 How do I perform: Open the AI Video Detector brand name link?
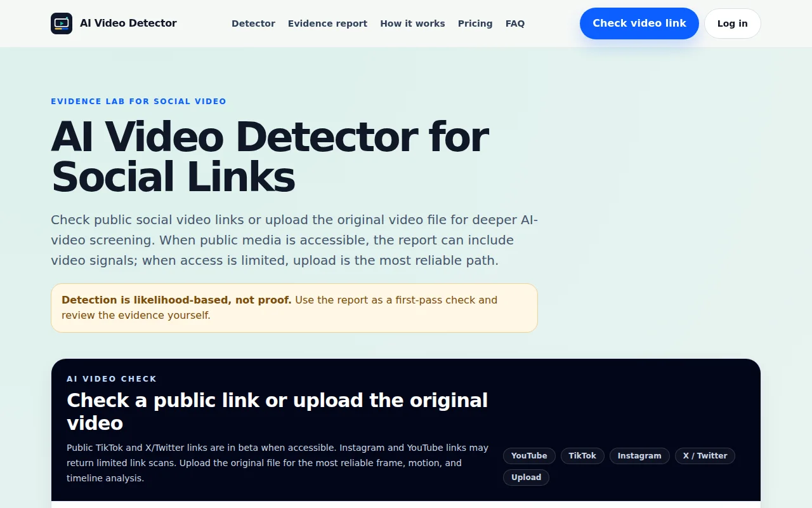[x=128, y=23]
